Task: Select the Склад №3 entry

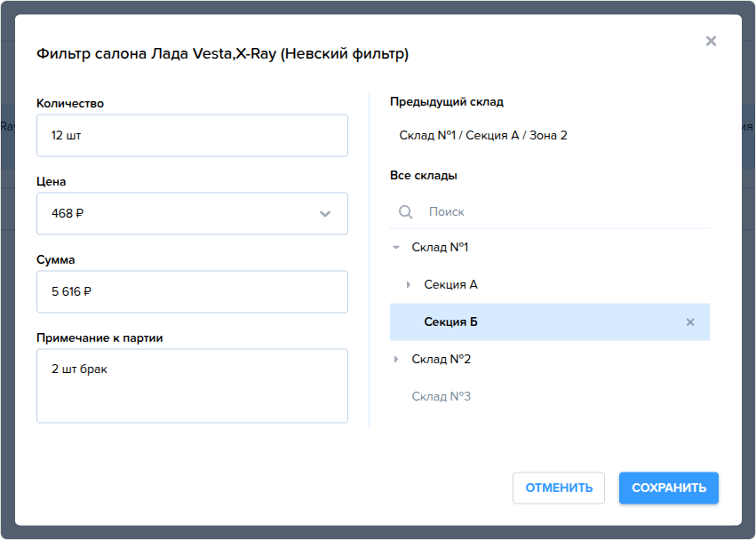Action: point(441,396)
